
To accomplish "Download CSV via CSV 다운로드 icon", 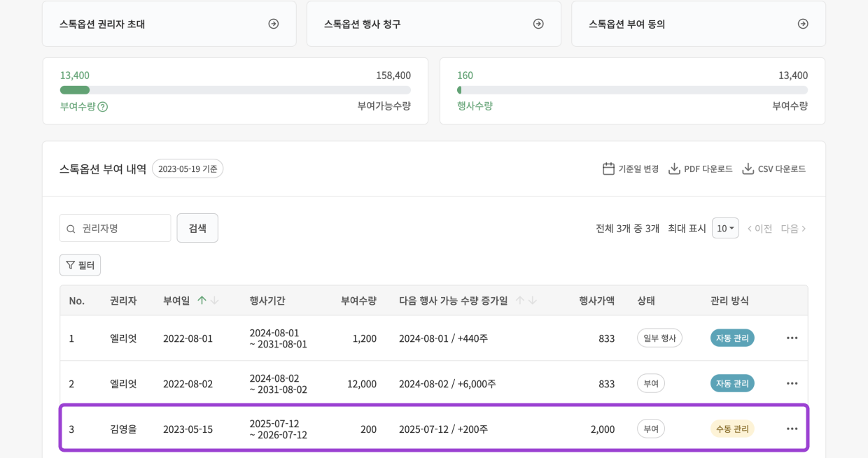I will click(748, 169).
